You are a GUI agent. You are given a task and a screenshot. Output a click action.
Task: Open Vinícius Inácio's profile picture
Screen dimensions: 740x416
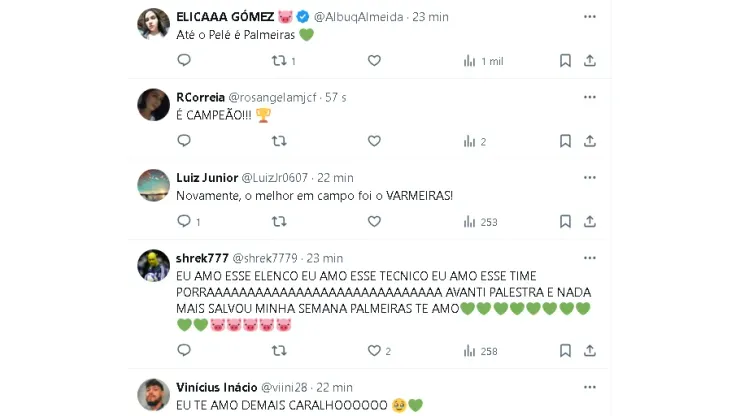tap(153, 395)
